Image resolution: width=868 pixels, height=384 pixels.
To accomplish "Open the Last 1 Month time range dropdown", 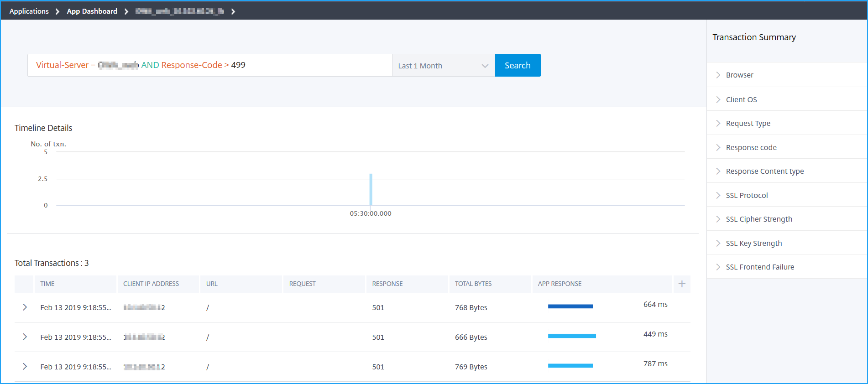I will pyautogui.click(x=443, y=66).
